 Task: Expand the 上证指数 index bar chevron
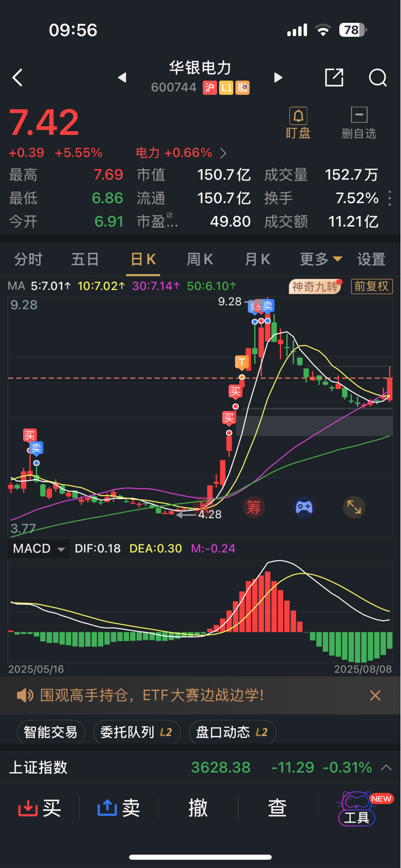click(x=386, y=767)
